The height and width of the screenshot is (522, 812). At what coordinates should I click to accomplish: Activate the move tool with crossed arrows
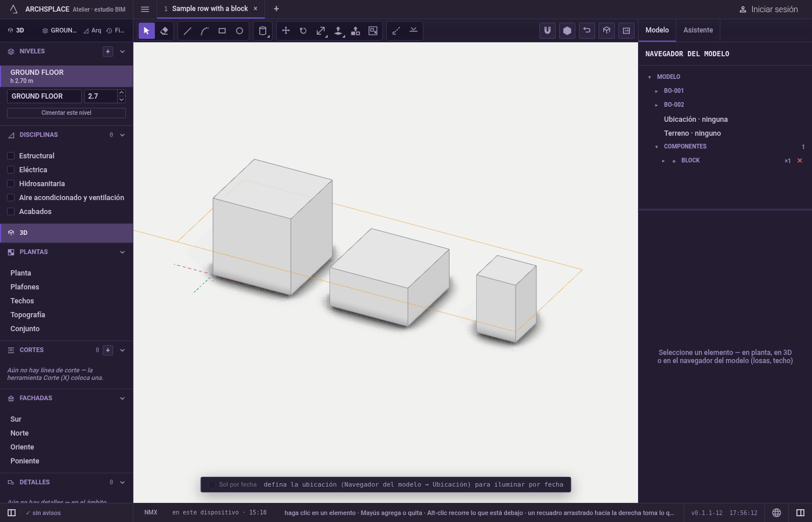coord(286,31)
